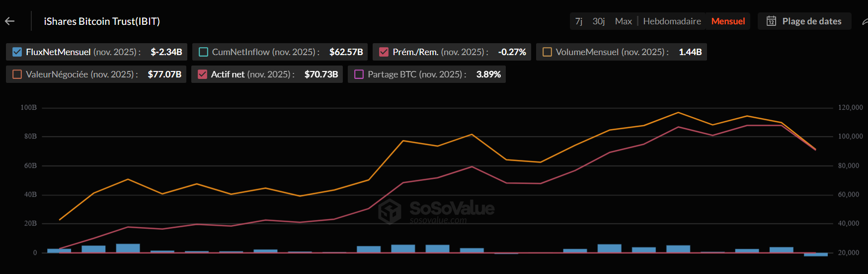
Task: Switch to Mensuel interval
Action: pos(728,21)
